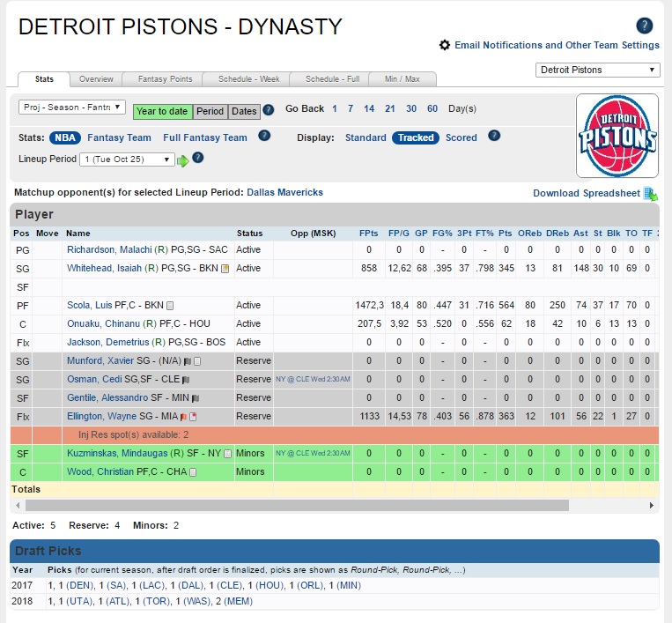Expand the Proj - Season stats type dropdown

(72, 108)
